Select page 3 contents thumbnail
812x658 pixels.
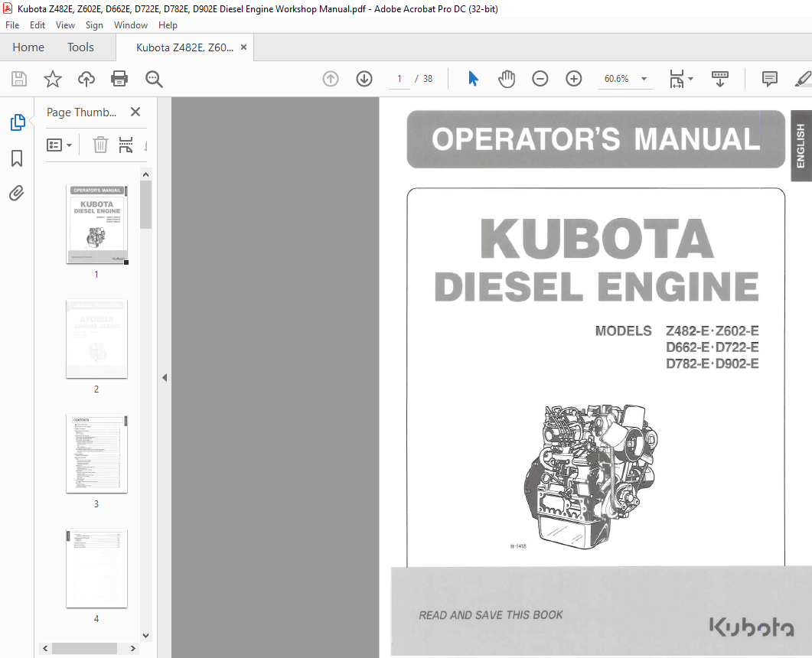[x=97, y=454]
